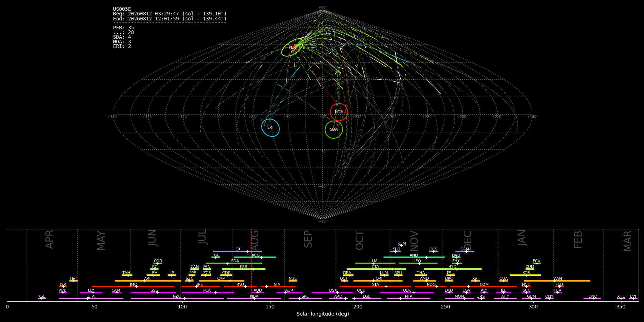Click the magenta SSG shower bar
The image size is (644, 322).
(153, 293)
